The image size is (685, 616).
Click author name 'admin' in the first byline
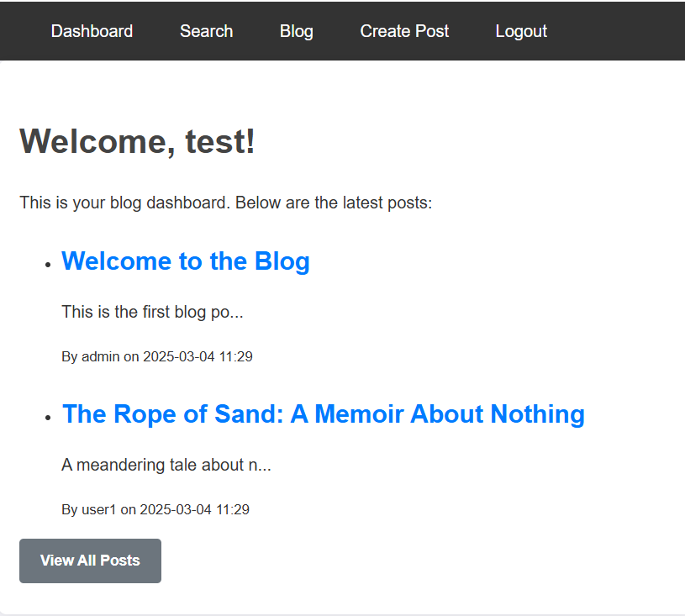pos(101,356)
